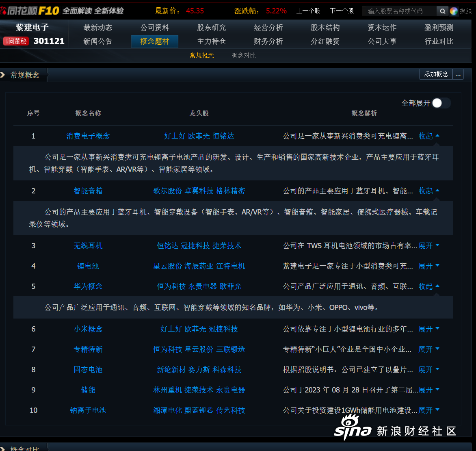Open the 资本运作 tab
The width and height of the screenshot is (476, 451).
pos(382,28)
